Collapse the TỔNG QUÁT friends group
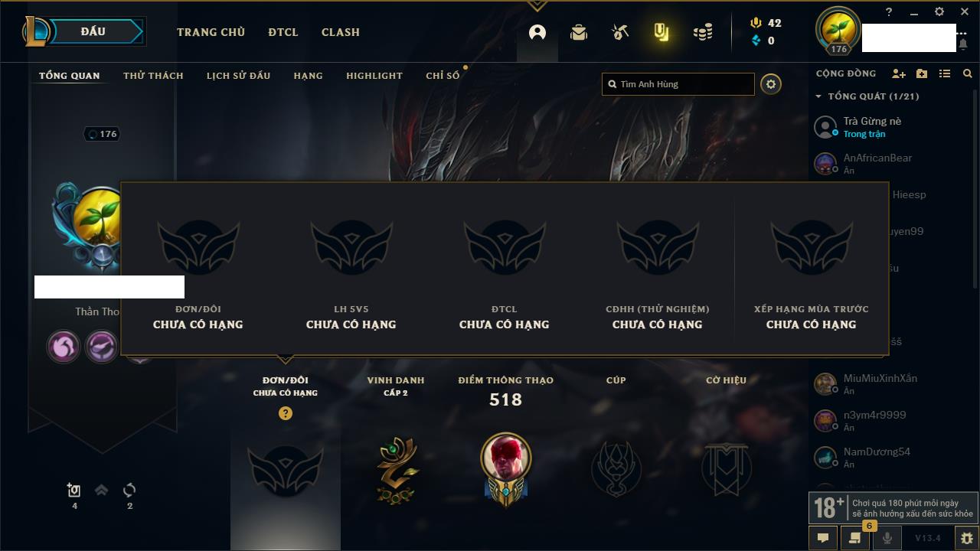 pyautogui.click(x=818, y=96)
